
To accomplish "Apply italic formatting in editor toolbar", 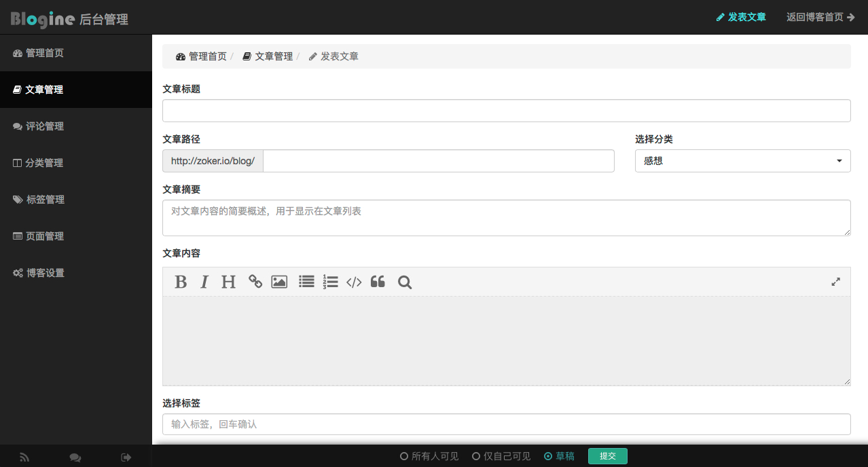I will [204, 282].
